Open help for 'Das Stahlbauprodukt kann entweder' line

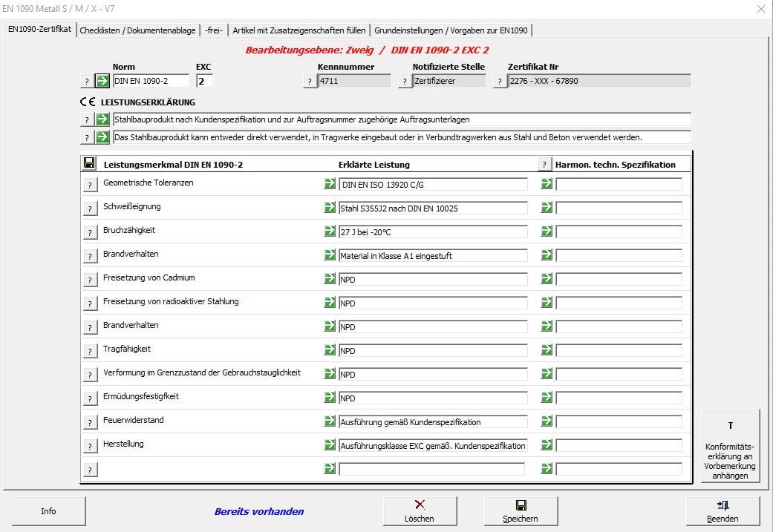click(87, 137)
